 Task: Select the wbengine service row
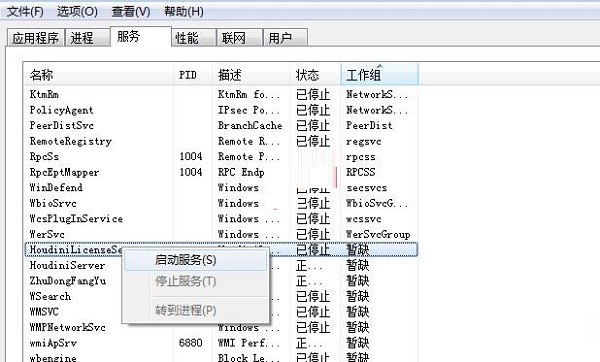pyautogui.click(x=221, y=357)
